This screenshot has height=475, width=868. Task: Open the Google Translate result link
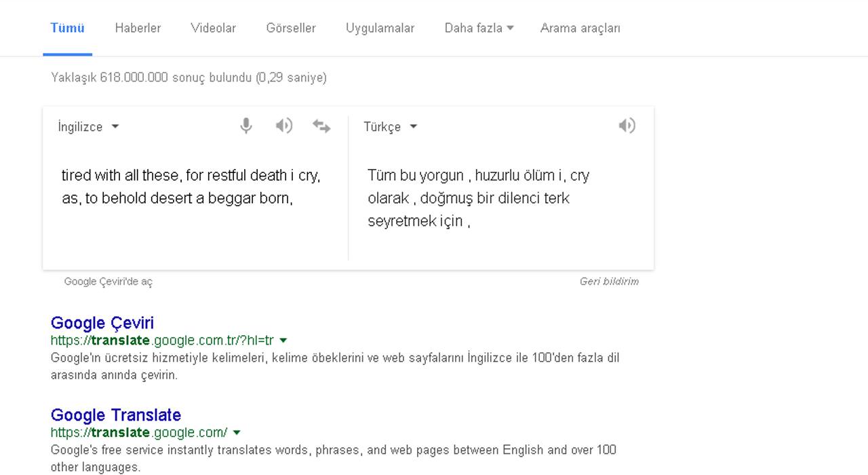coord(116,415)
